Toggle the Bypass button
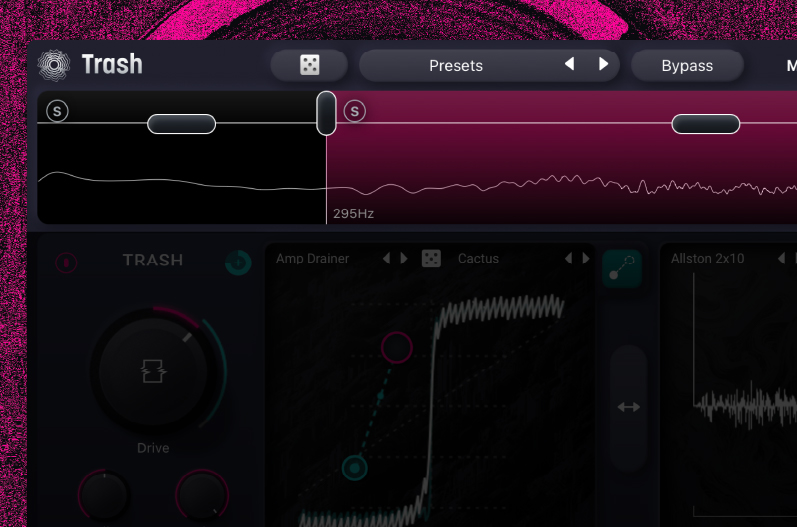Image resolution: width=797 pixels, height=527 pixels. pyautogui.click(x=687, y=66)
